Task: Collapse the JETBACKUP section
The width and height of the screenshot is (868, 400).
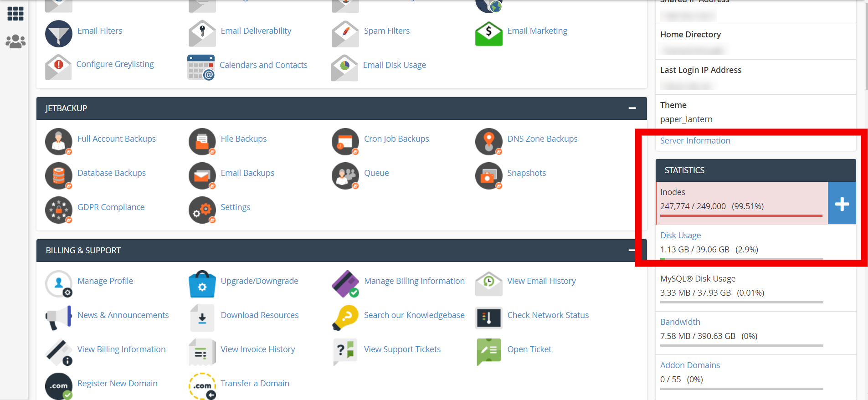Action: (x=632, y=108)
